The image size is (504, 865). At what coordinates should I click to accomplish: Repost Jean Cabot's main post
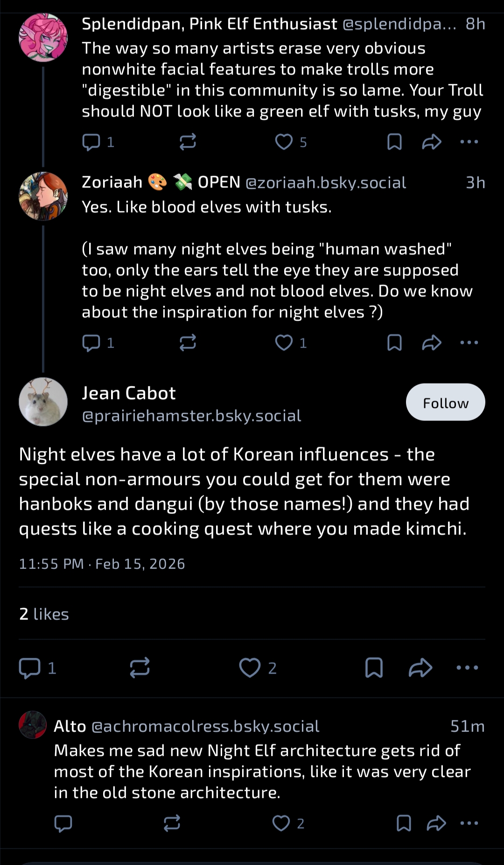click(x=140, y=668)
